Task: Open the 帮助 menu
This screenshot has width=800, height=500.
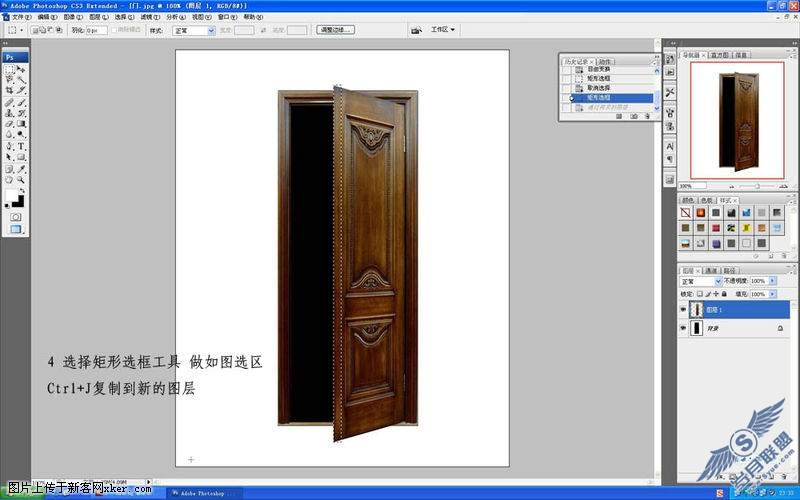Action: pos(253,17)
